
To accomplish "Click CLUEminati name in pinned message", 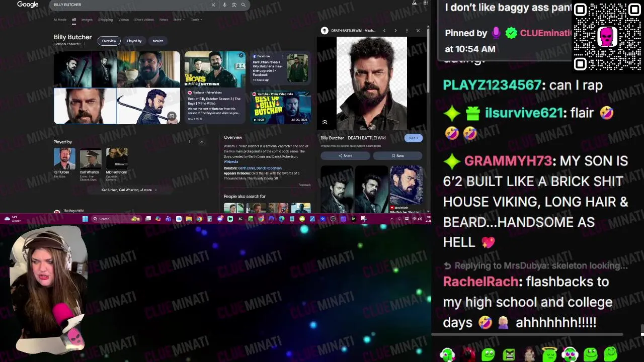I will click(546, 33).
